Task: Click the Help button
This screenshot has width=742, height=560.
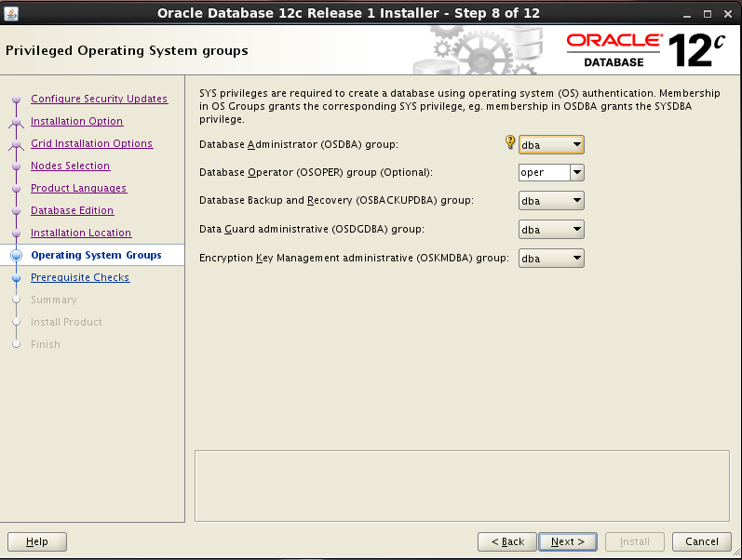Action: (x=37, y=541)
